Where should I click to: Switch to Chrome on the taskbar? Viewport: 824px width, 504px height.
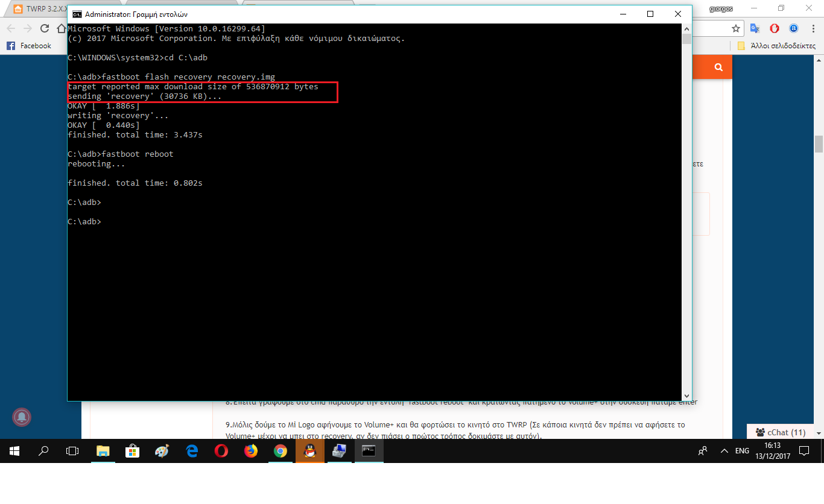(x=280, y=450)
